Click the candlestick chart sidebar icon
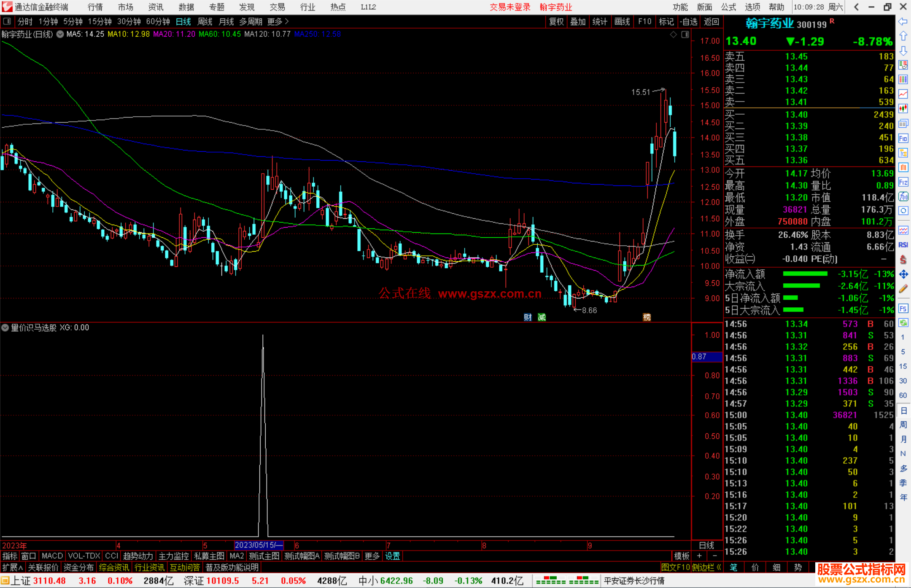 click(x=903, y=109)
